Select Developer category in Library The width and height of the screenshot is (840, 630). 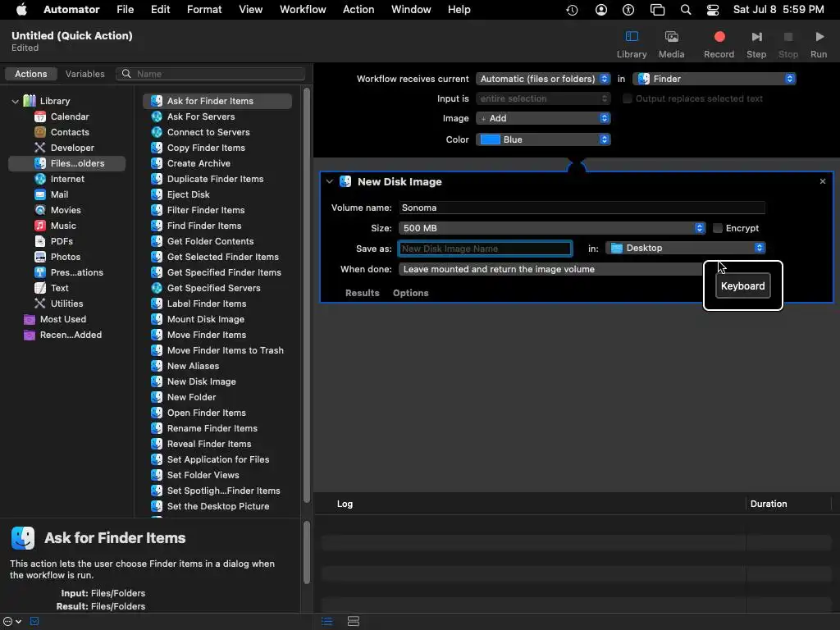[x=72, y=148]
